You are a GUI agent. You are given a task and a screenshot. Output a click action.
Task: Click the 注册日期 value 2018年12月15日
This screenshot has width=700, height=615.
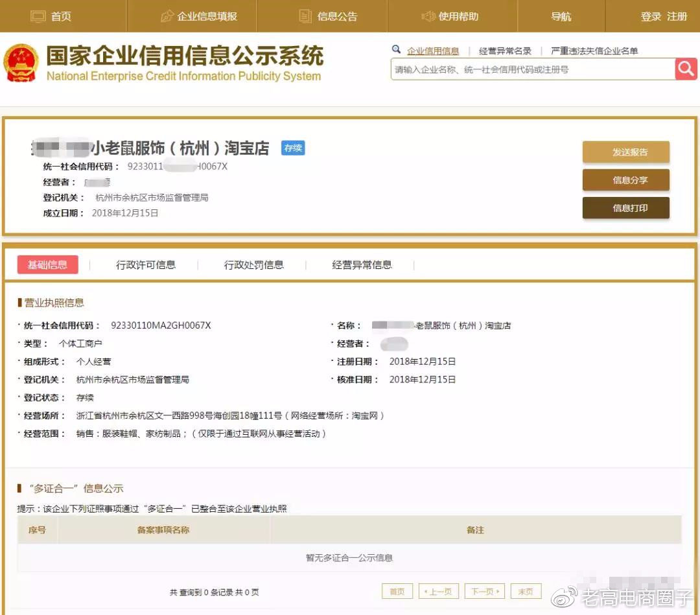(x=423, y=362)
